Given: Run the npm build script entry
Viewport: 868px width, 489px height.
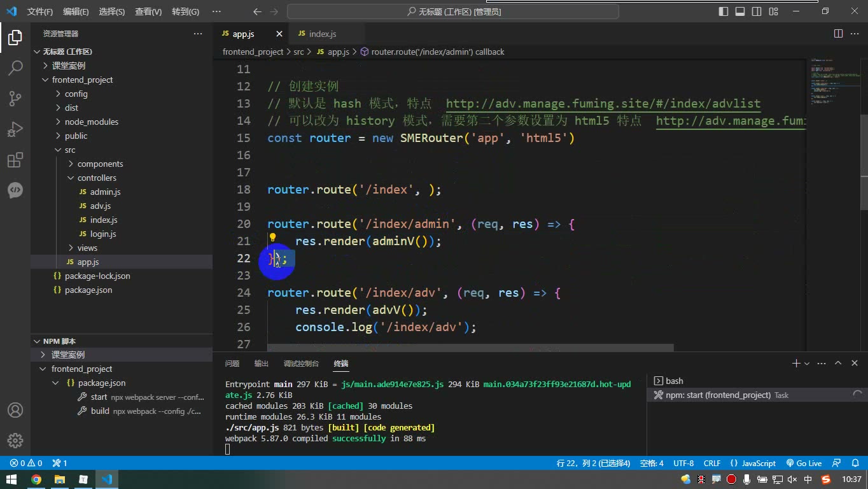Looking at the screenshot, I should 141,411.
